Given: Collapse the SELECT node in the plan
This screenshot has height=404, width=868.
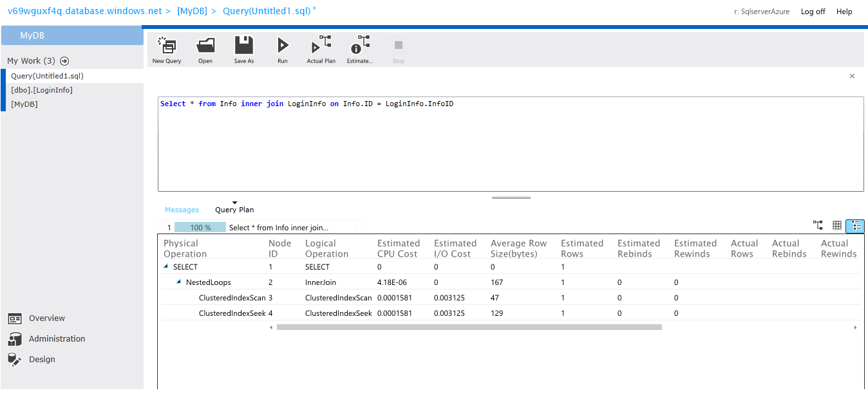Looking at the screenshot, I should (x=165, y=266).
